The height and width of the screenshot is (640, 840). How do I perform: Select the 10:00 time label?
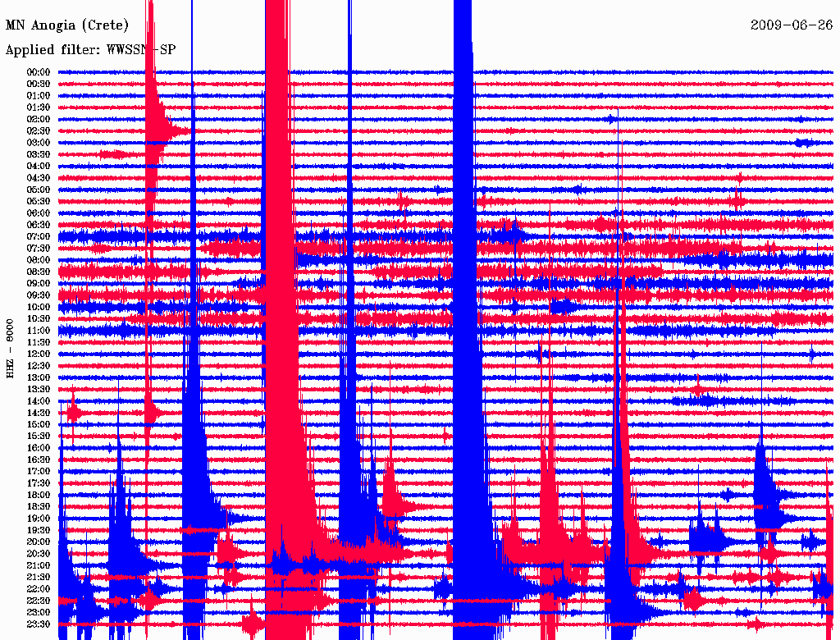pyautogui.click(x=39, y=307)
